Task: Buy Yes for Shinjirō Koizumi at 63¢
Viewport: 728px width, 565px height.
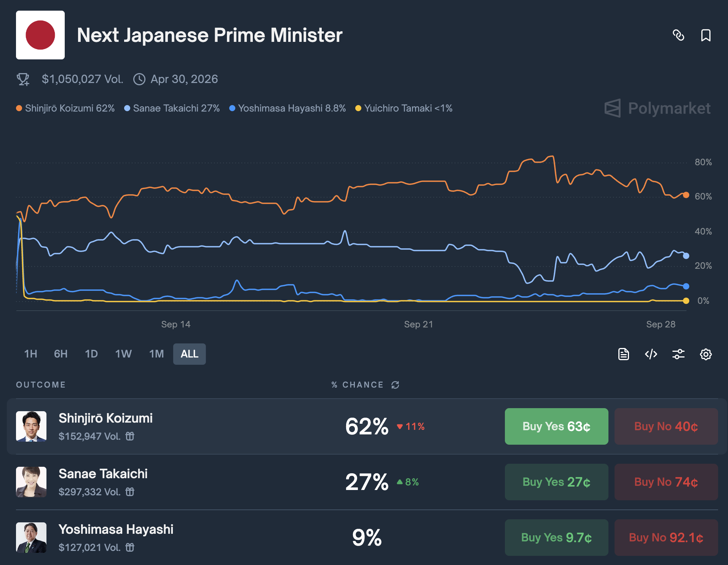Action: [x=556, y=426]
